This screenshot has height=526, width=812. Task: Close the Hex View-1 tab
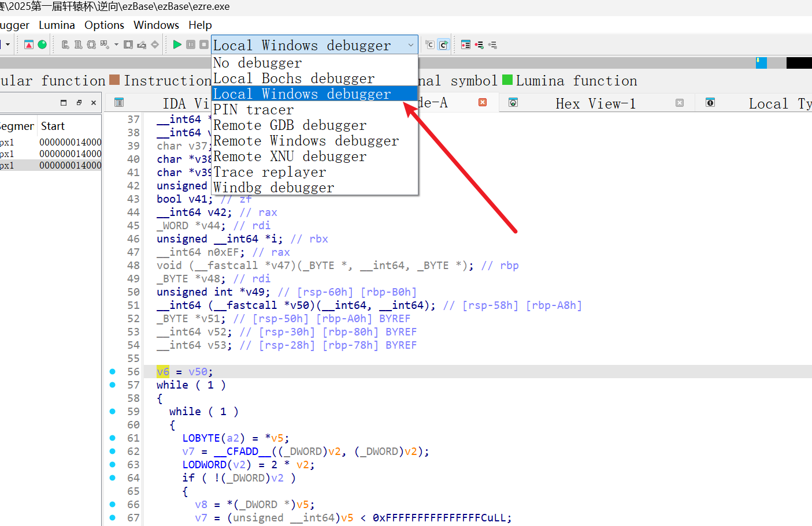click(680, 103)
